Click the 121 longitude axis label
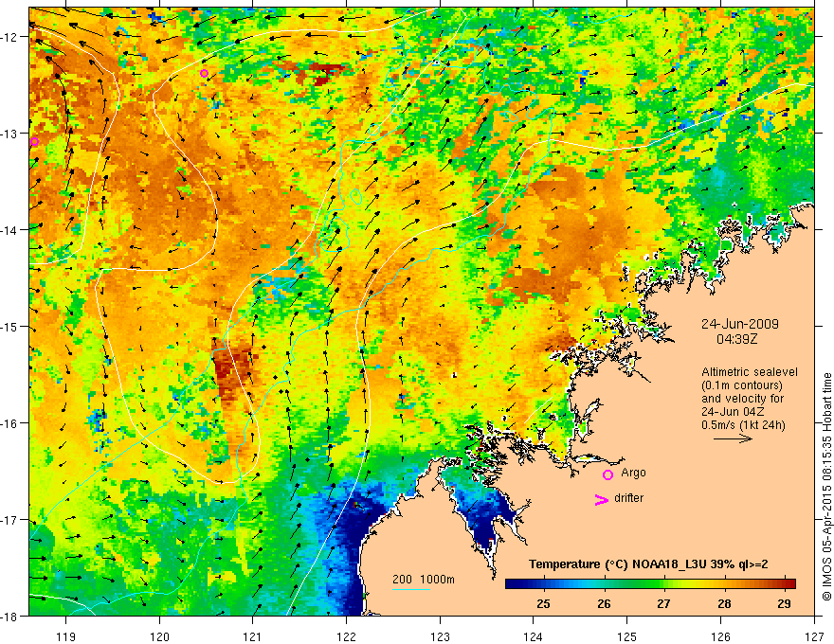 (253, 636)
